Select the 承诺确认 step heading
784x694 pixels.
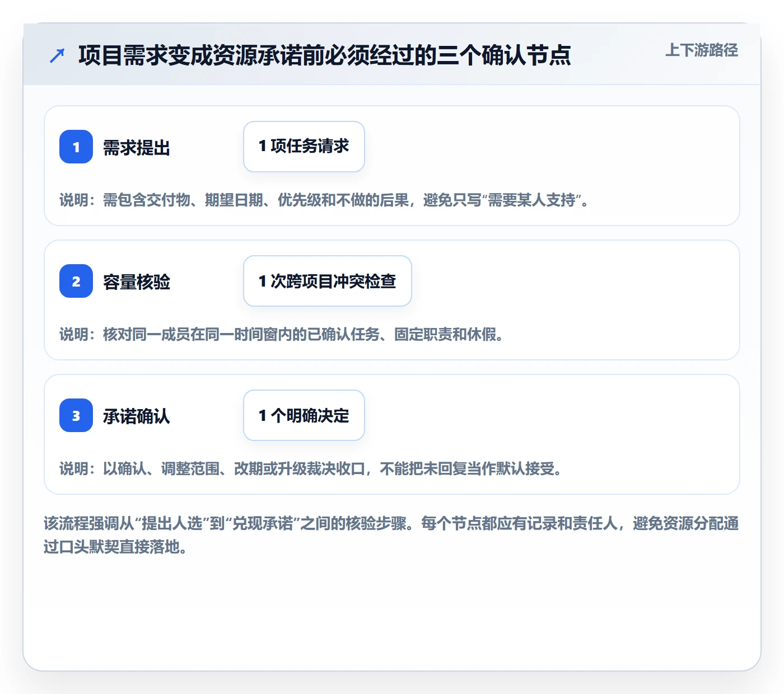[x=137, y=416]
